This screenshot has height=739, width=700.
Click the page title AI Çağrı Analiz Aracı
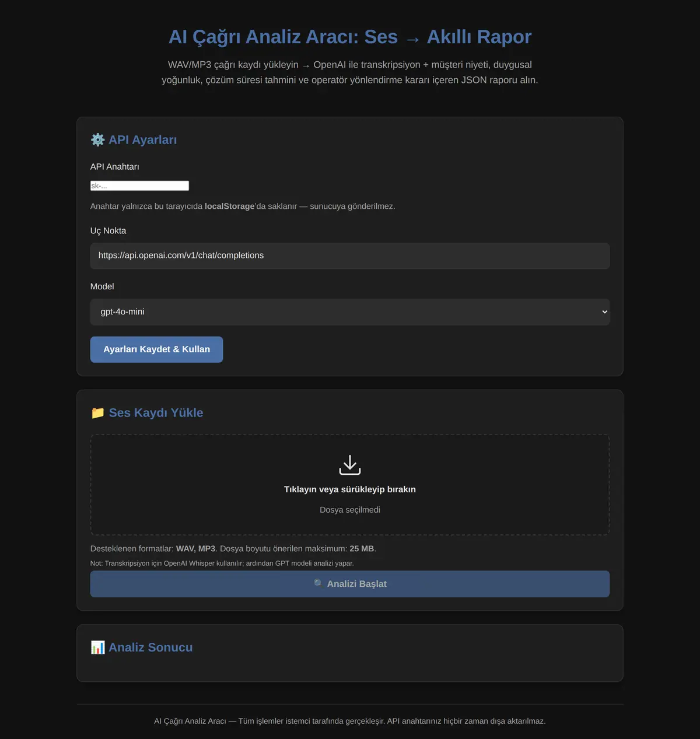coord(350,37)
